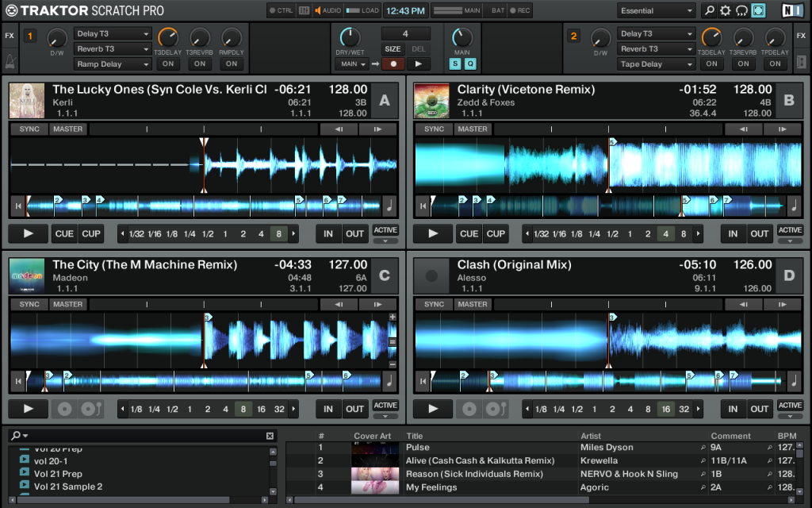The width and height of the screenshot is (812, 508).
Task: Select the plain vinyl icon on Deck D
Action: tap(469, 409)
